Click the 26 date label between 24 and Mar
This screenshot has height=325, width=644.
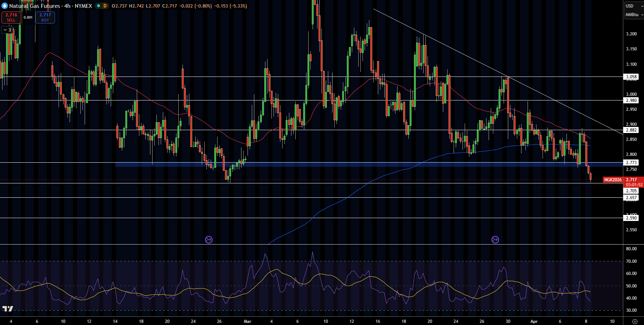pos(219,321)
